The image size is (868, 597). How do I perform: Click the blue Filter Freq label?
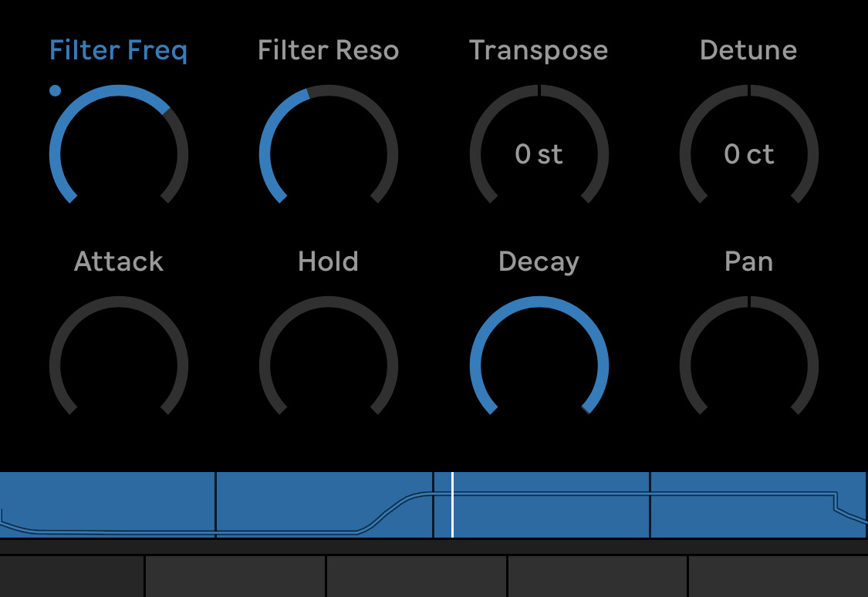click(x=119, y=51)
